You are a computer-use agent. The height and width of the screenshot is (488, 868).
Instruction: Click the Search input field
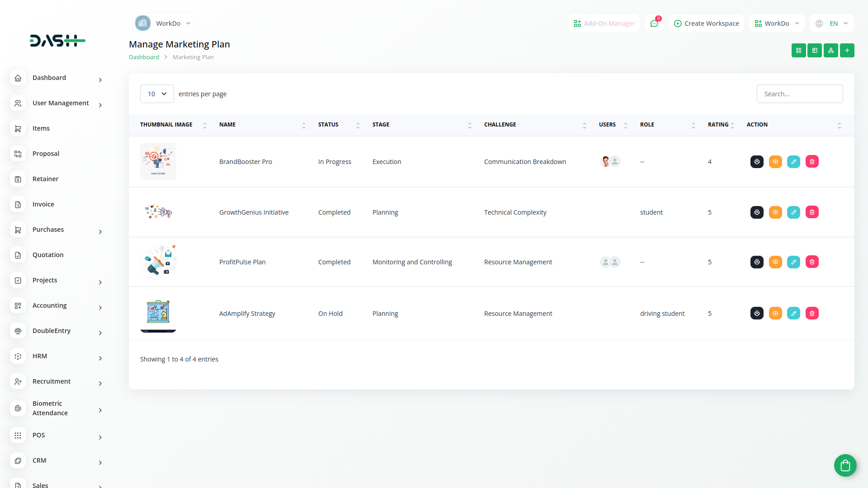(x=799, y=94)
